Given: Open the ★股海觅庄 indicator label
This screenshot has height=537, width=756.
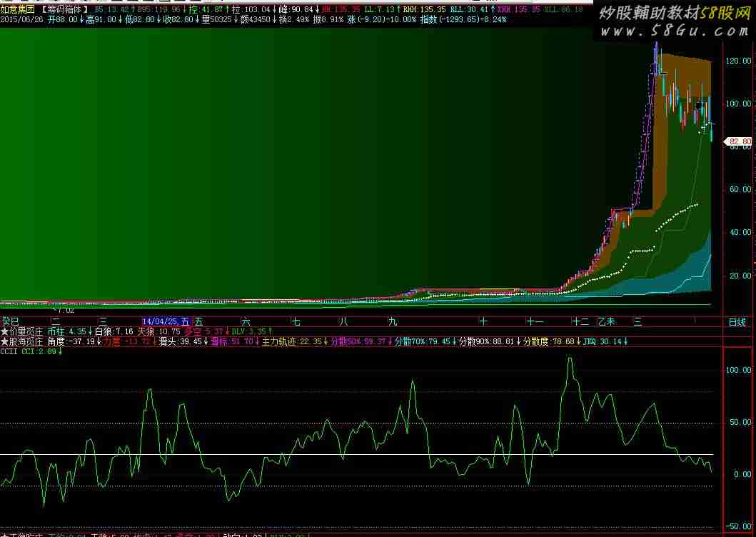Looking at the screenshot, I should point(22,341).
